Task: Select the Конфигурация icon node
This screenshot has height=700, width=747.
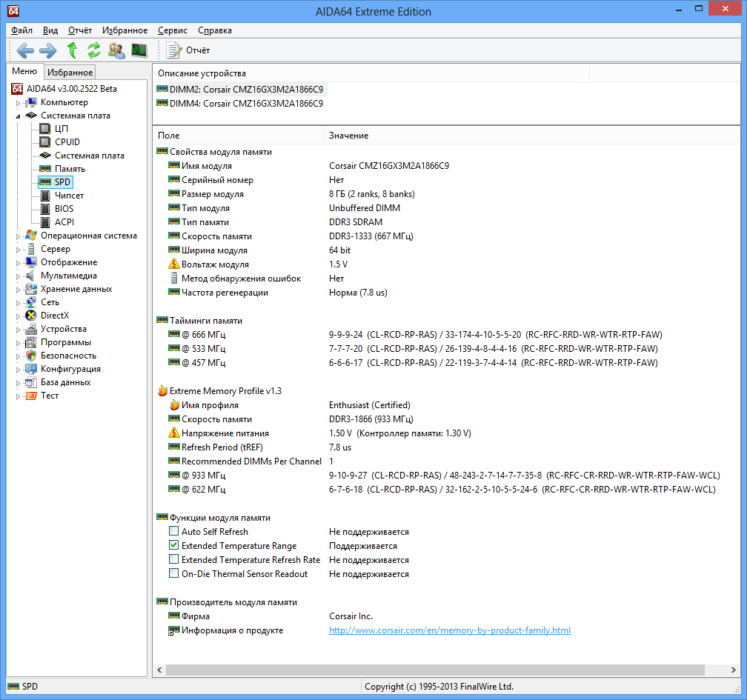Action: (31, 369)
